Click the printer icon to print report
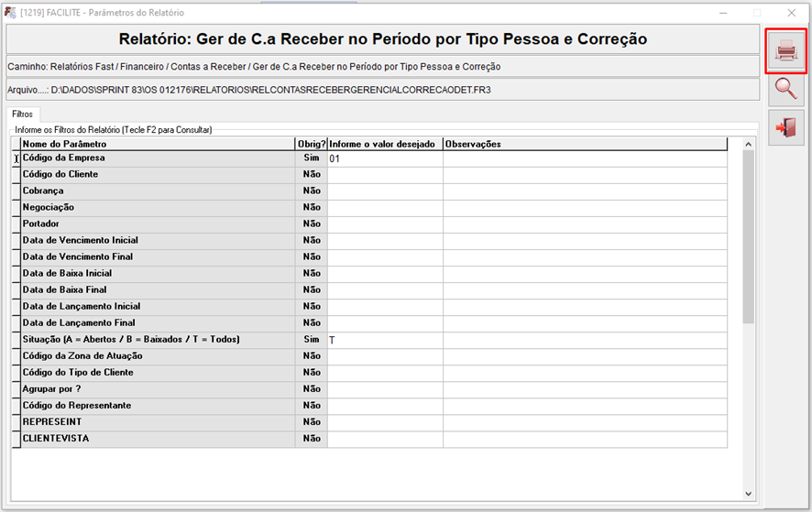 point(785,51)
